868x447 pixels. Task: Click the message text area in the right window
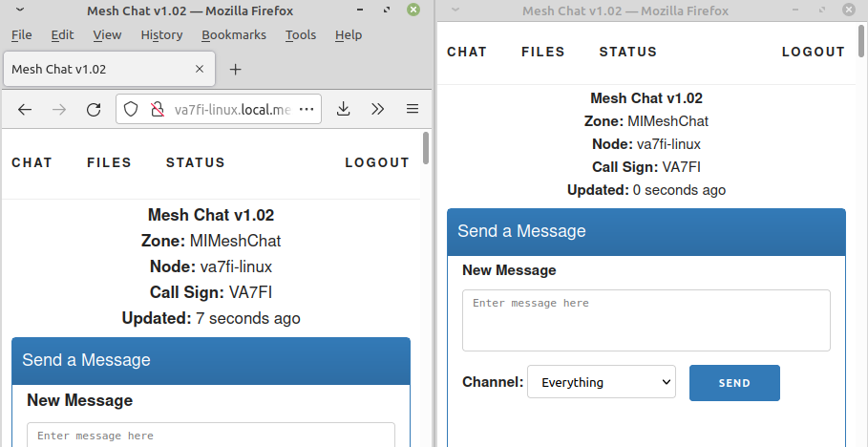(646, 320)
